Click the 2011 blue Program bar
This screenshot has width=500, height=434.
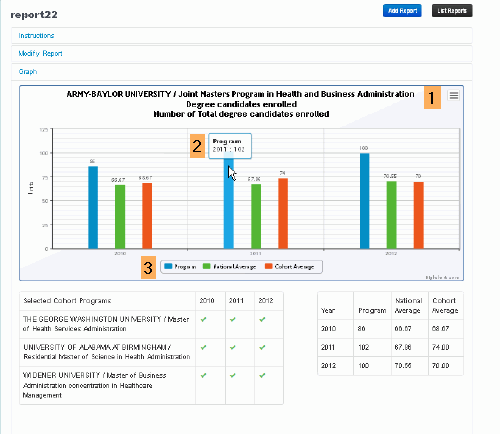229,201
